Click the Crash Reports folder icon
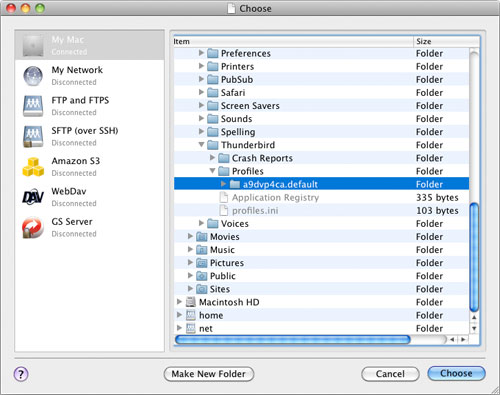This screenshot has height=395, width=500. click(x=223, y=158)
